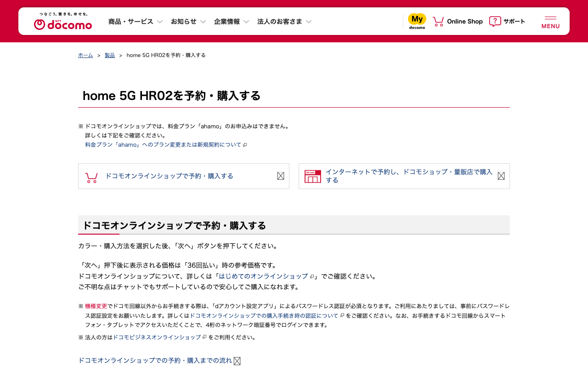Go to 製品 breadcrumb link
The width and height of the screenshot is (588, 368).
(110, 55)
